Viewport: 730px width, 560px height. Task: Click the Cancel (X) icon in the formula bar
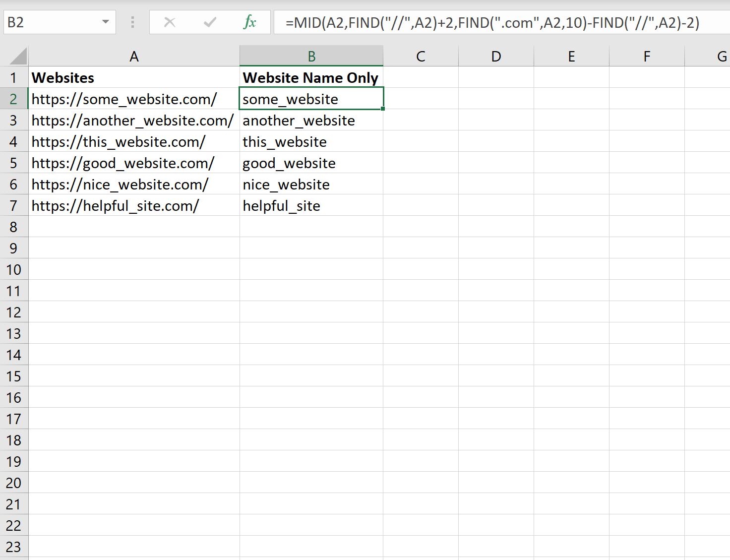tap(170, 22)
